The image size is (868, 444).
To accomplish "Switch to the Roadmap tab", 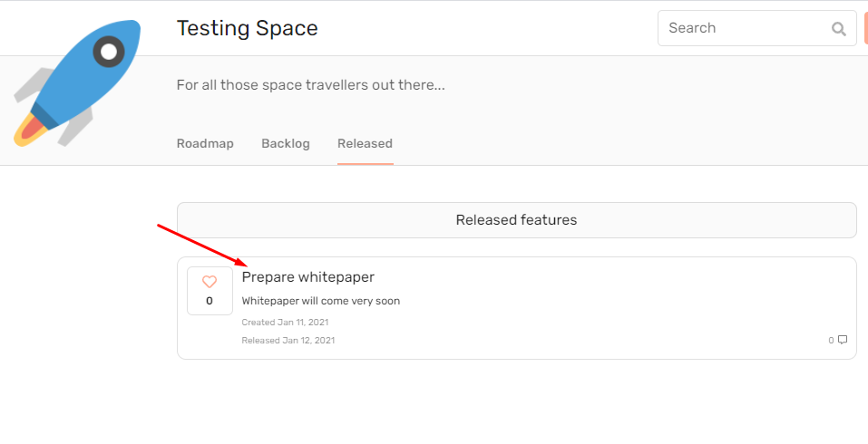I will (x=205, y=144).
